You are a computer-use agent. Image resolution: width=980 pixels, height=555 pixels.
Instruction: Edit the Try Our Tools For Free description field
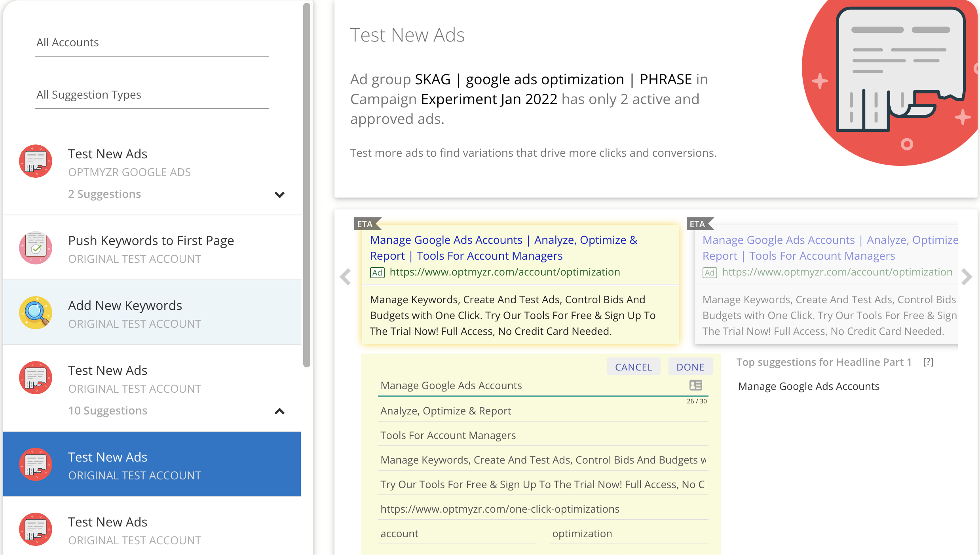pos(543,485)
